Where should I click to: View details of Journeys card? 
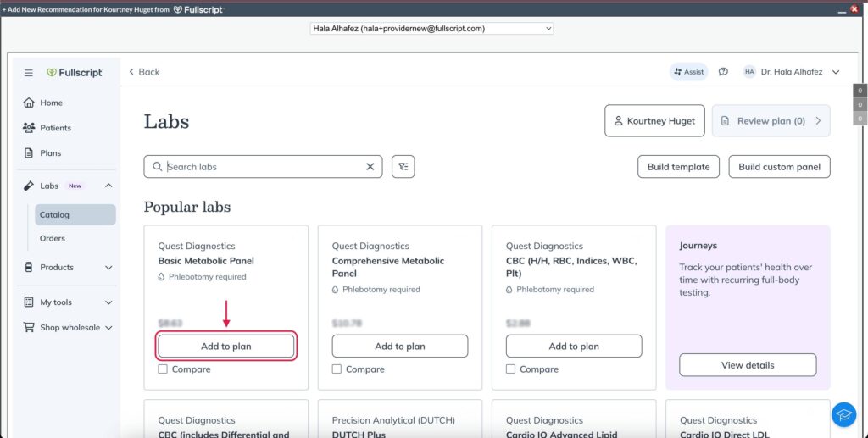[x=748, y=365]
